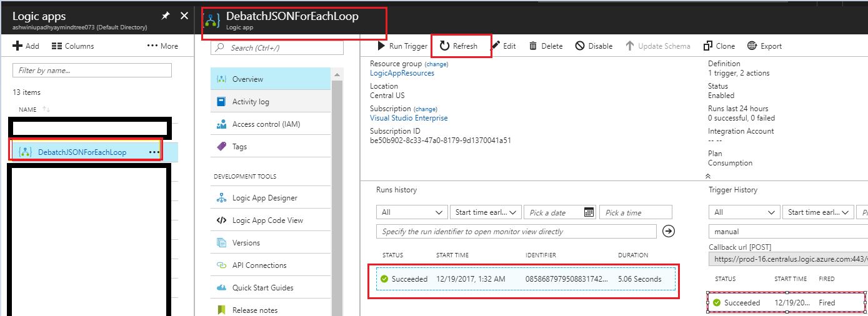Click the Quick Start Guides cloud icon
This screenshot has height=316, width=868.
click(x=221, y=288)
